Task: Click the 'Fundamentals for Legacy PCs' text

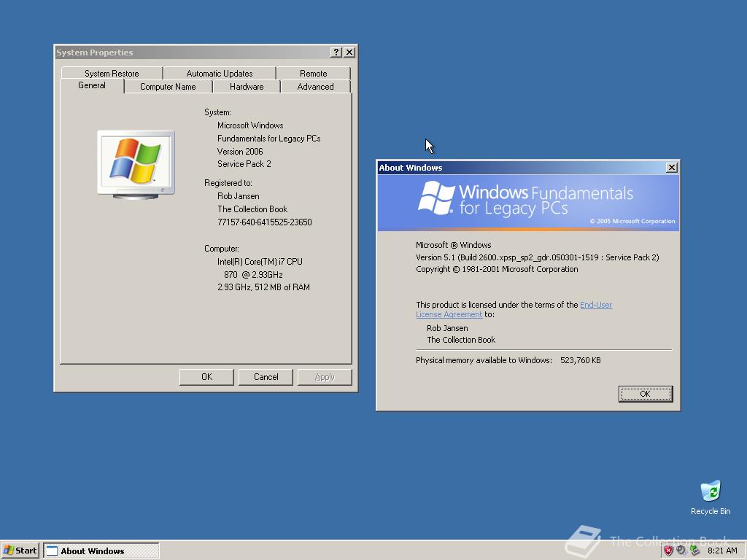Action: (268, 139)
